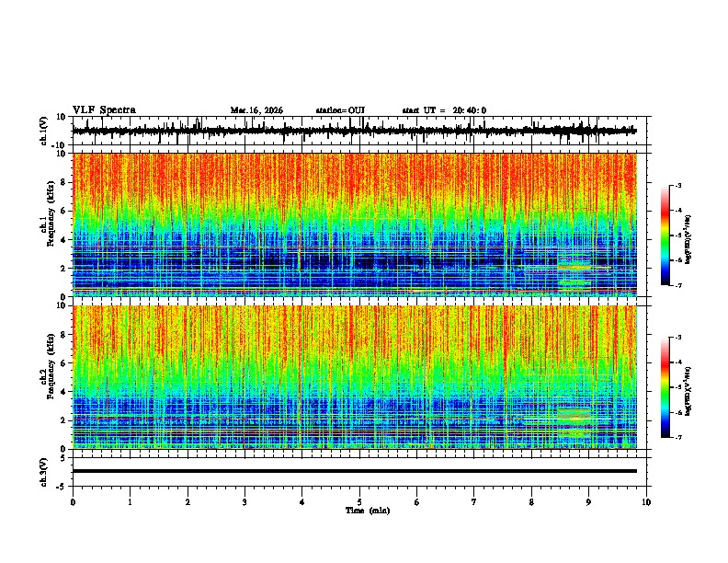Screen dimensions: 728x563
Task: Click the thick black ch.3 trace line
Action: coord(354,471)
